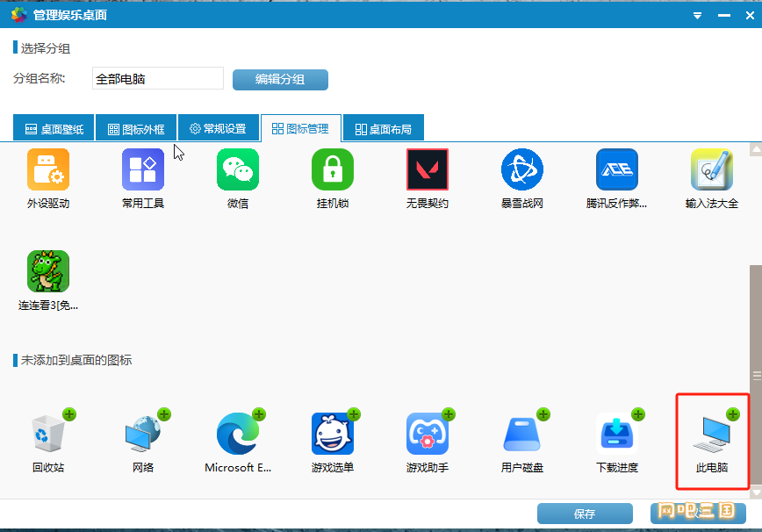Select the 外设驱动 icon
Viewport: 762px width, 532px height.
click(48, 169)
